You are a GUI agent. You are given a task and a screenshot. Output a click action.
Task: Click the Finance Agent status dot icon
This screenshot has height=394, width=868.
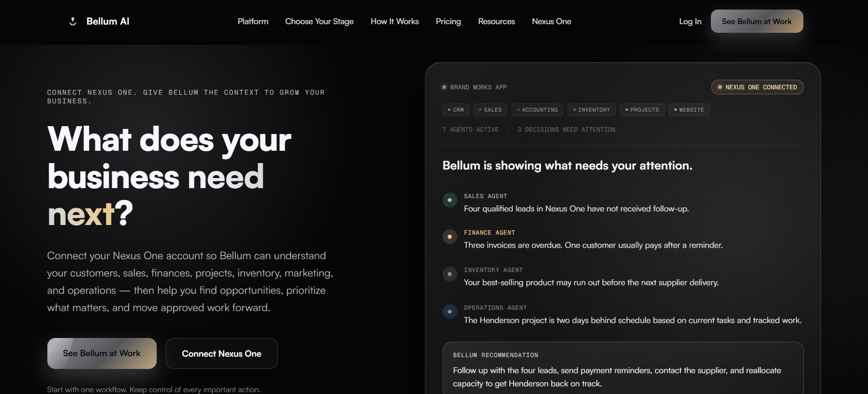(450, 236)
